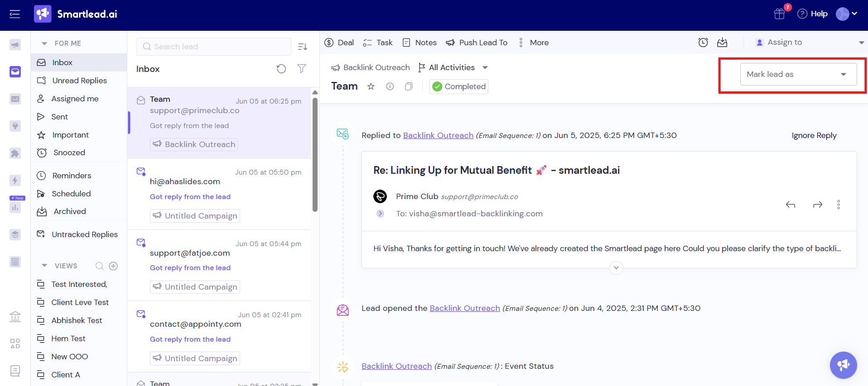The height and width of the screenshot is (386, 868).
Task: Open the All Activities filter dropdown
Action: 453,67
